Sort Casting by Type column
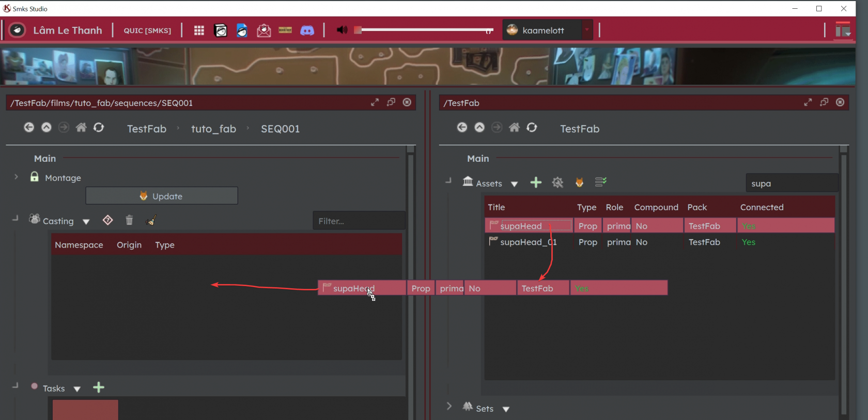This screenshot has width=868, height=420. click(x=165, y=245)
